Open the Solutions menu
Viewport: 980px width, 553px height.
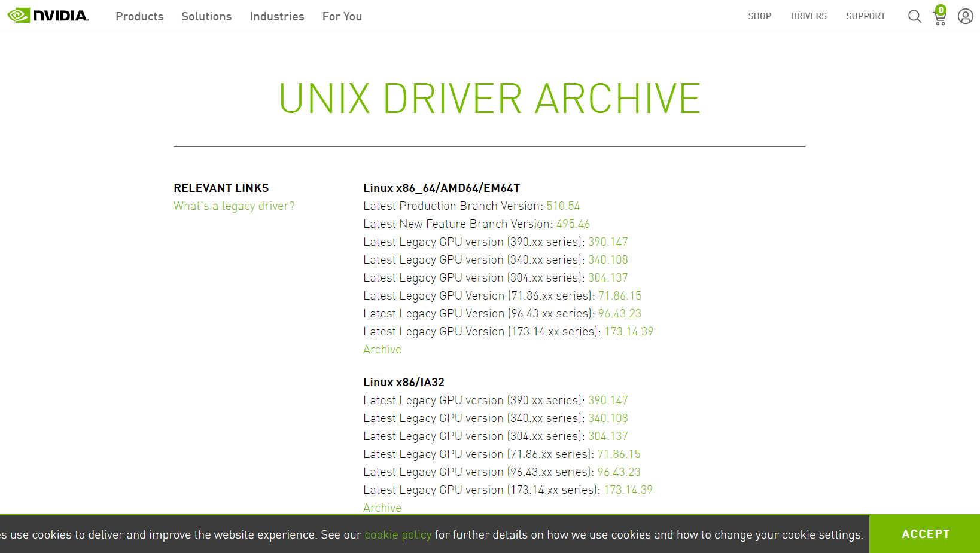tap(206, 16)
